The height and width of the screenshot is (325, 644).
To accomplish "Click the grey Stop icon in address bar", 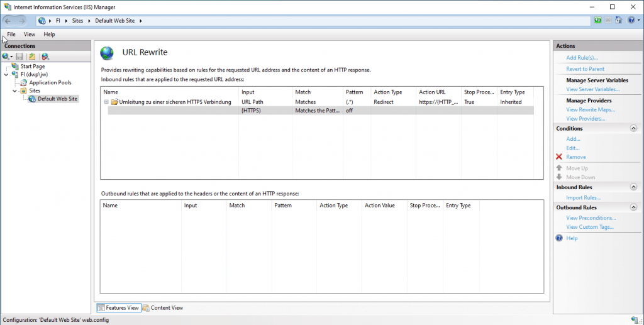I will 608,21.
